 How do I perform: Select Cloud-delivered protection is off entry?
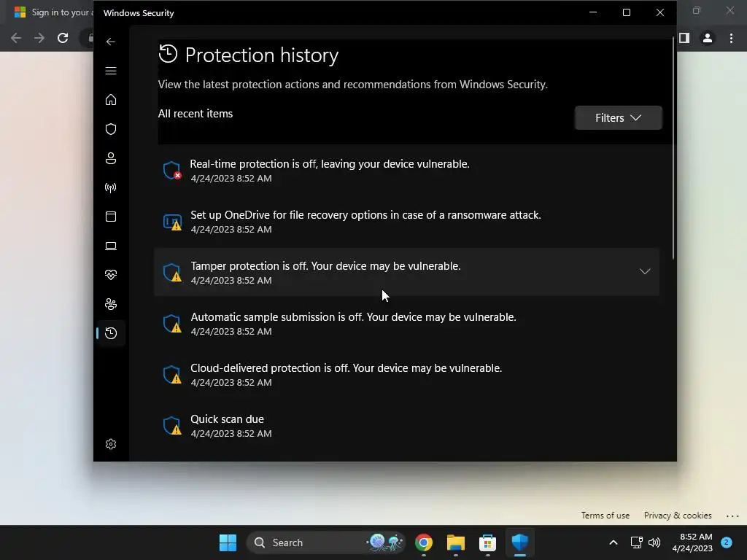pyautogui.click(x=407, y=374)
